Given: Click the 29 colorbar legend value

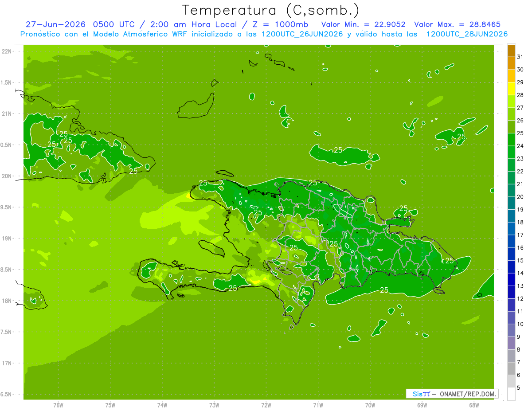Looking at the screenshot, I should pyautogui.click(x=520, y=82).
